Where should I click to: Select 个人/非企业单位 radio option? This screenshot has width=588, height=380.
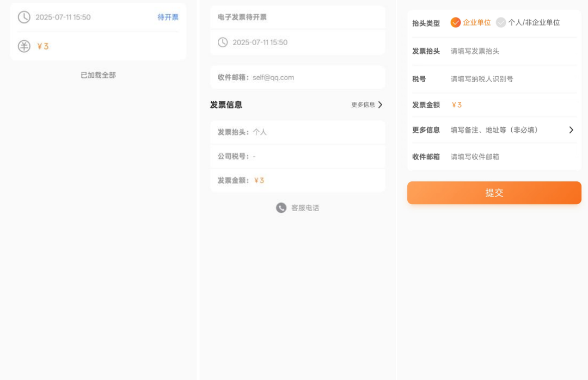528,22
